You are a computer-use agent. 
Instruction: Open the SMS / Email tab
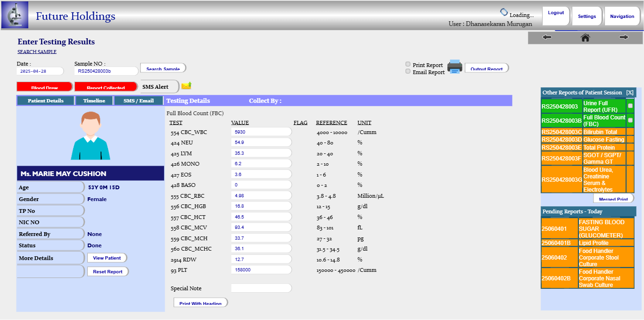(x=139, y=101)
